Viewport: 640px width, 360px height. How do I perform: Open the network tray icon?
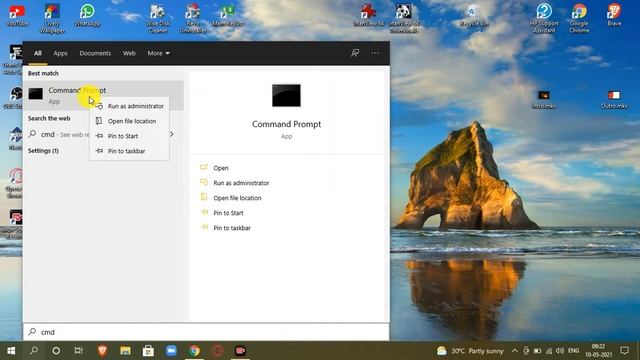(549, 351)
